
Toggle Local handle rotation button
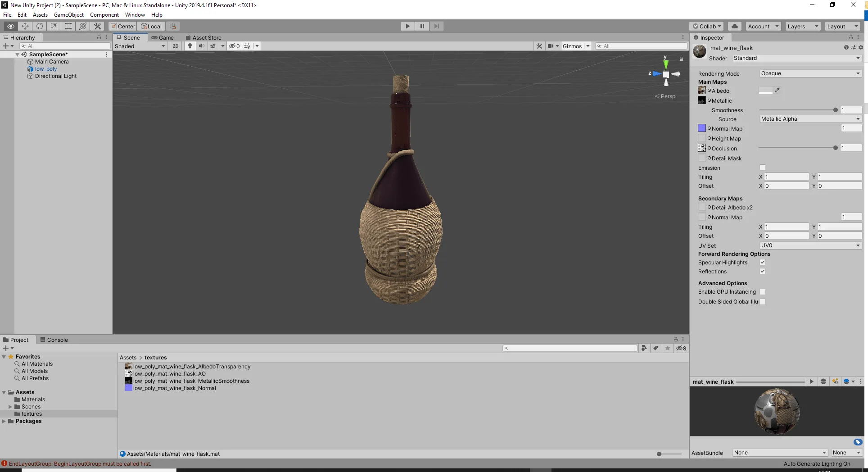pyautogui.click(x=151, y=26)
